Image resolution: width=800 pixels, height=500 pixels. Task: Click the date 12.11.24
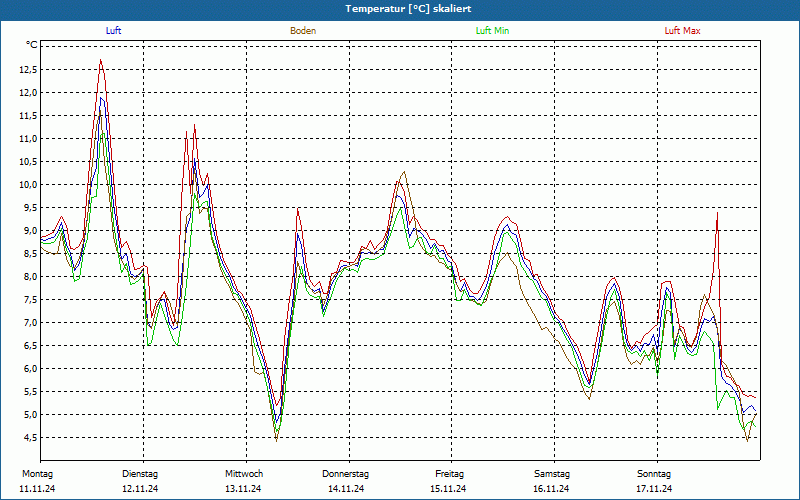coord(140,489)
